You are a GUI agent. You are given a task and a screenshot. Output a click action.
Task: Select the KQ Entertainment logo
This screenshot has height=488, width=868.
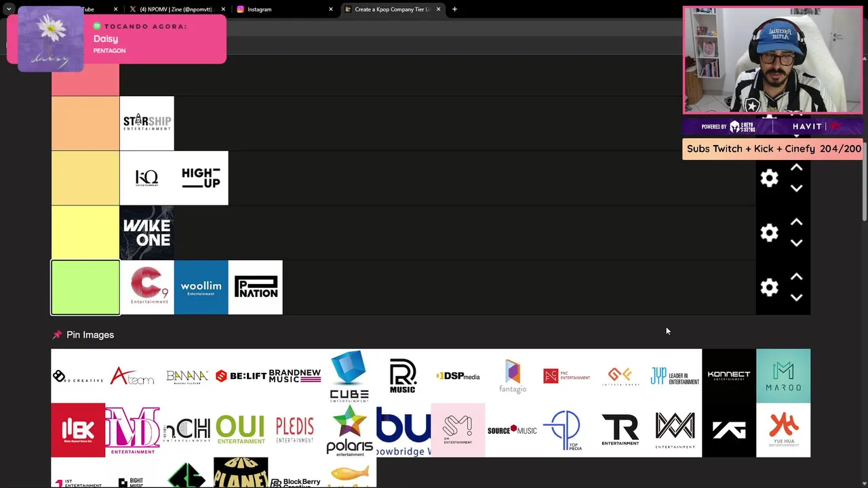pyautogui.click(x=146, y=178)
